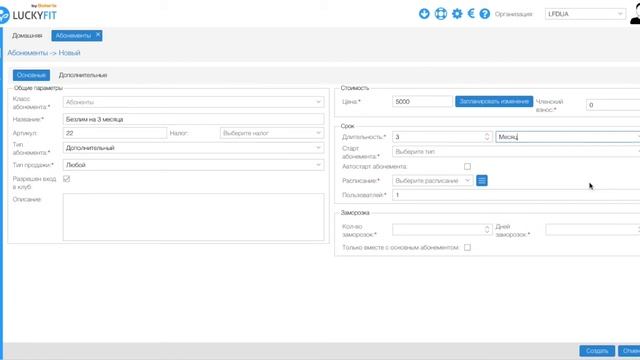This screenshot has height=360, width=640.
Task: Check Только вместе с основным абонементом
Action: [x=467, y=247]
